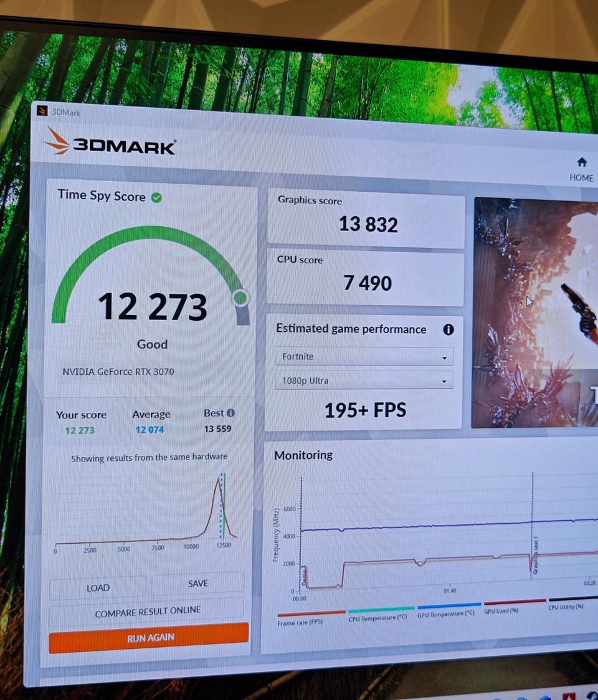Click the score distribution chart
Screen dimensions: 598x700
pyautogui.click(x=146, y=513)
